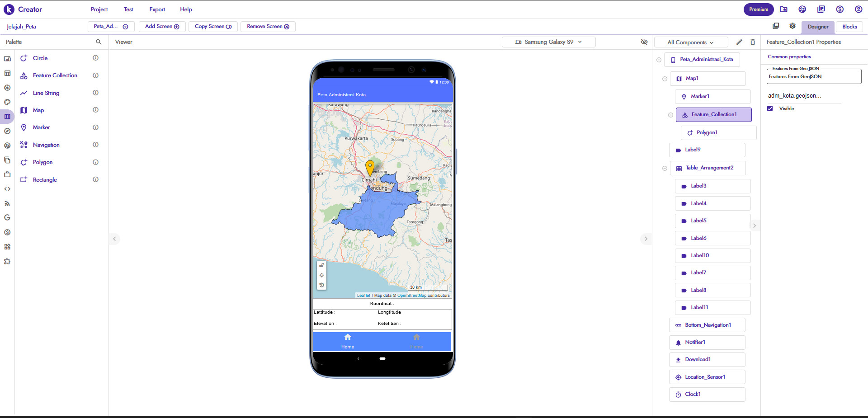Open the Line String component info
868x418 pixels.
click(x=95, y=93)
